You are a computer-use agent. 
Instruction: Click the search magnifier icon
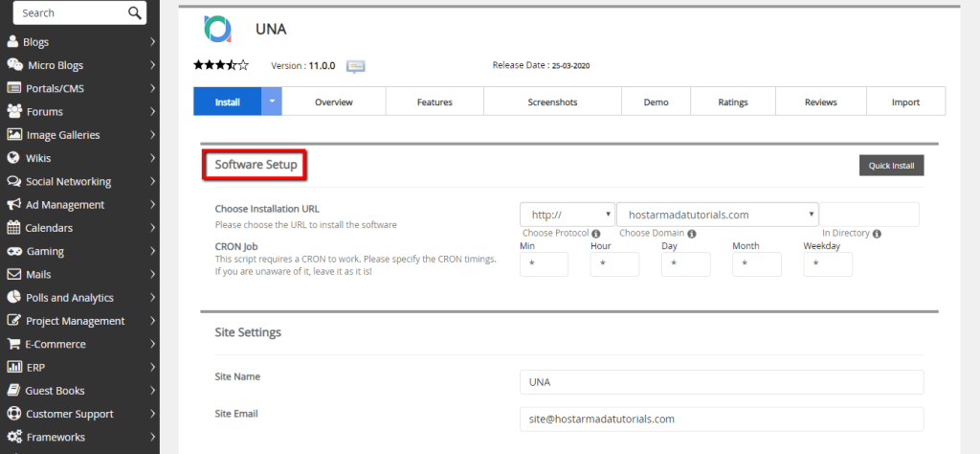pos(134,13)
